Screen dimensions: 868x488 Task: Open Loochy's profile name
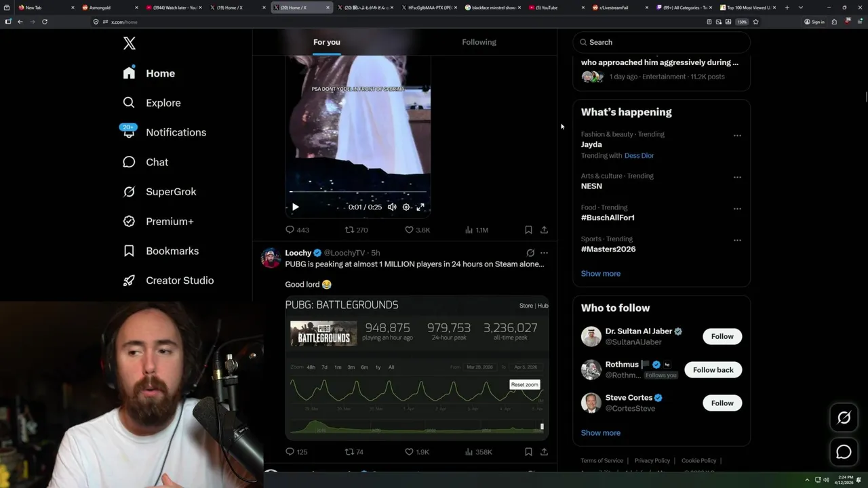[x=298, y=253]
